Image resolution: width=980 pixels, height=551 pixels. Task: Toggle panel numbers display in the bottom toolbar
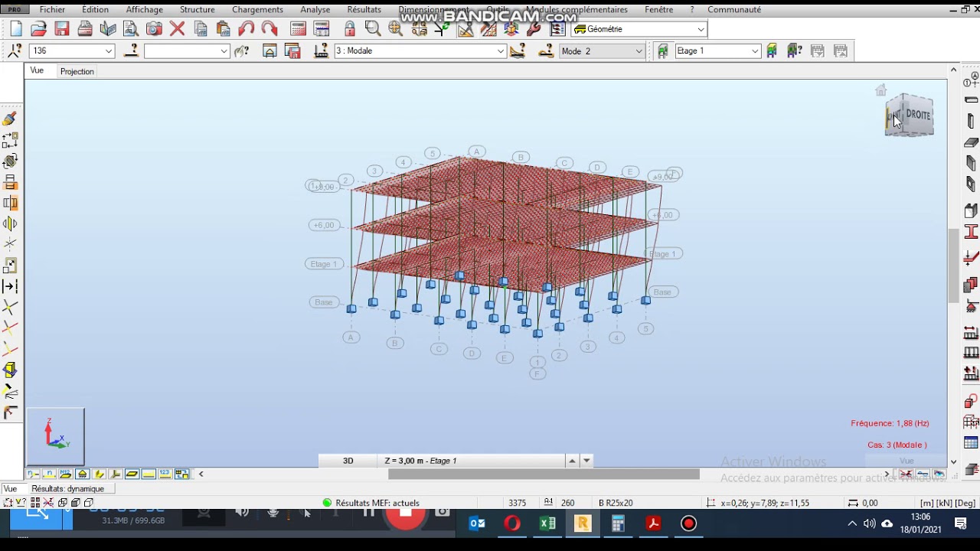[x=66, y=474]
